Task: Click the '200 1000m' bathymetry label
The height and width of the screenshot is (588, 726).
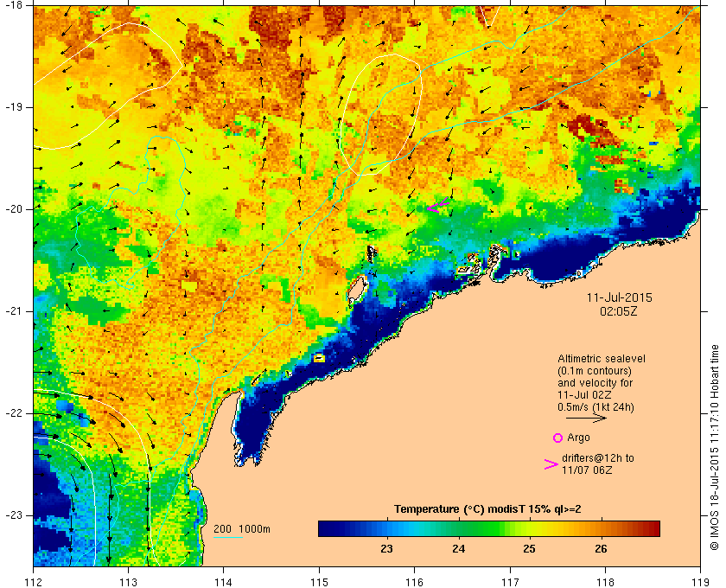Action: click(242, 529)
